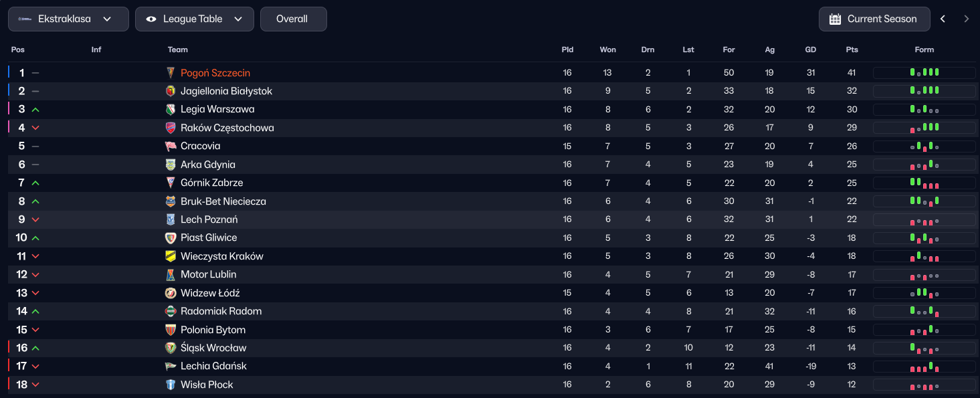Screen dimensions: 980x398
Task: Open the Current Season selector
Action: coord(874,19)
